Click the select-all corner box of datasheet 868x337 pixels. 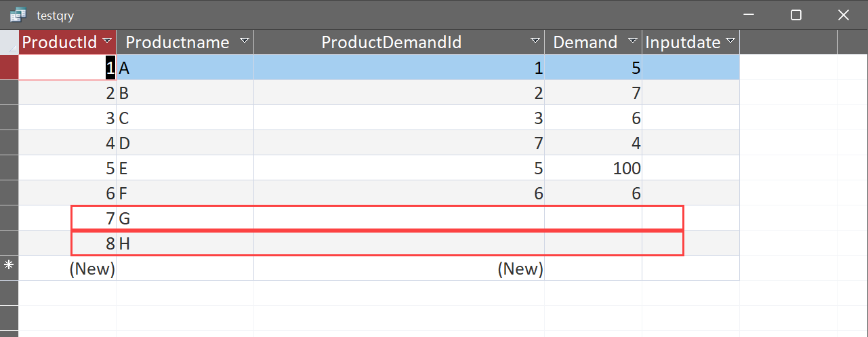click(x=9, y=43)
